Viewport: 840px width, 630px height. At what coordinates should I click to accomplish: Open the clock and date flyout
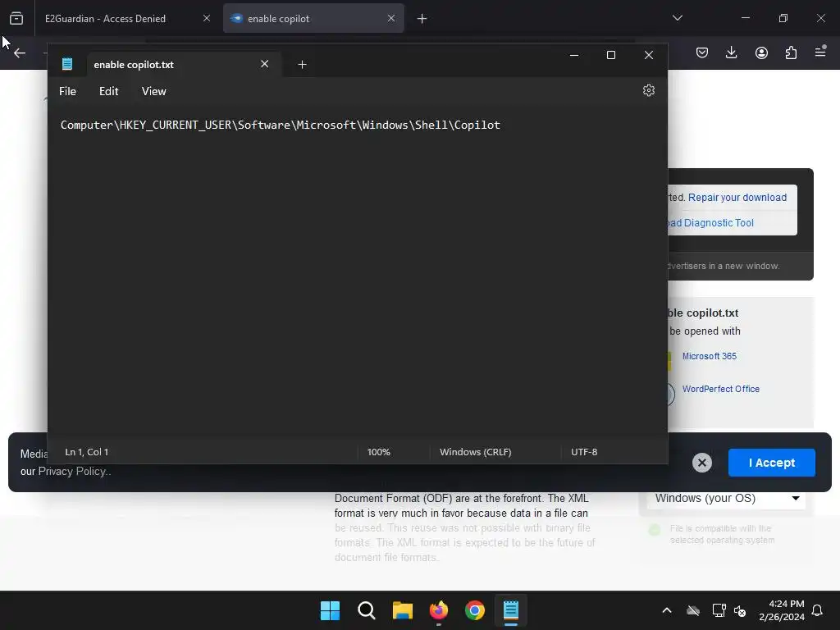(x=782, y=610)
